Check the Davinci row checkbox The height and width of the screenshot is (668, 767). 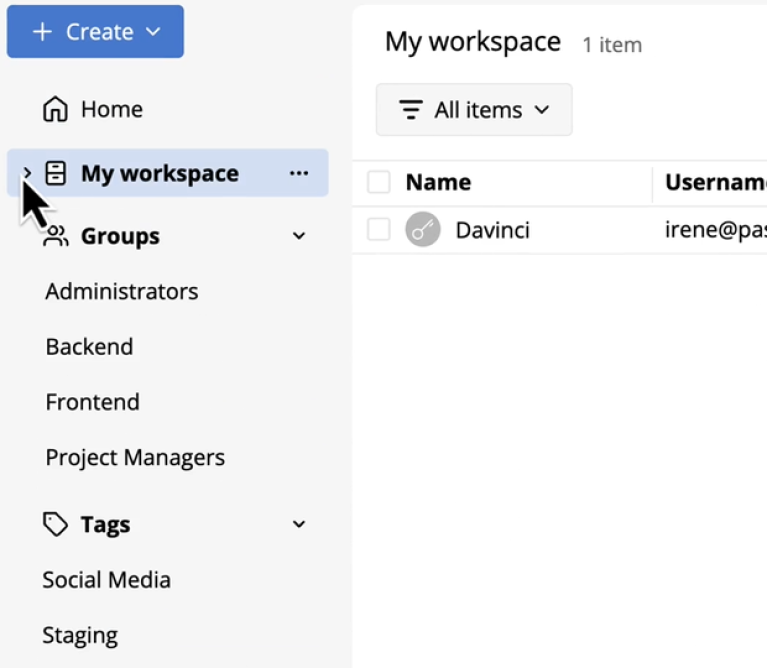[x=379, y=230]
